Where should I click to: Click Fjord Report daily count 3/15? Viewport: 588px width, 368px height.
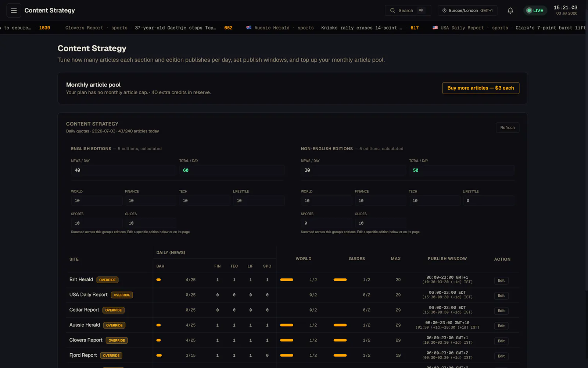[191, 355]
